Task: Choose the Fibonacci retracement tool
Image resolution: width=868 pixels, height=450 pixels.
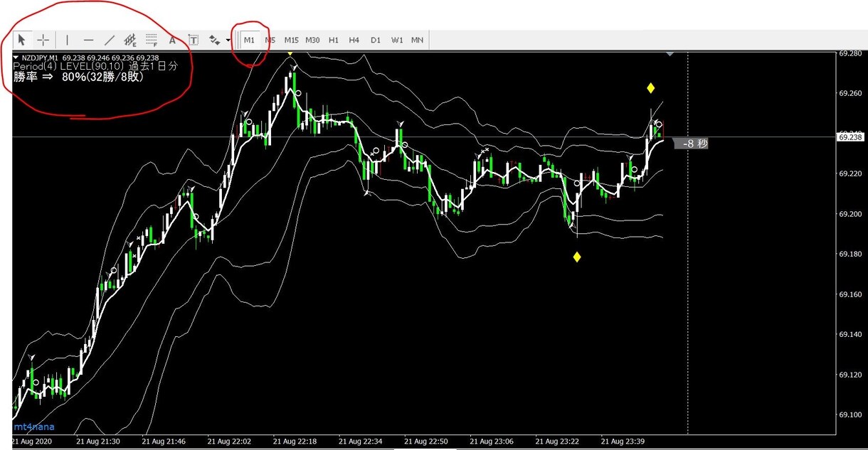Action: 151,40
